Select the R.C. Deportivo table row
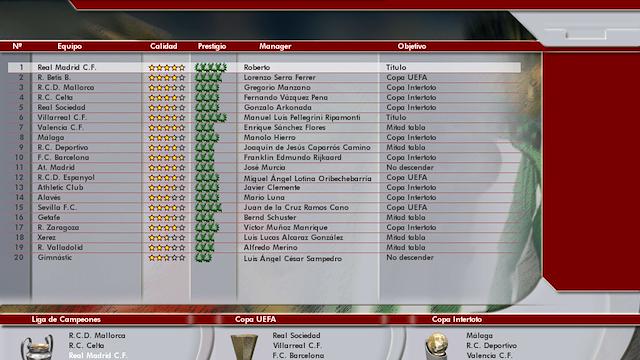The image size is (640, 360). [264, 147]
